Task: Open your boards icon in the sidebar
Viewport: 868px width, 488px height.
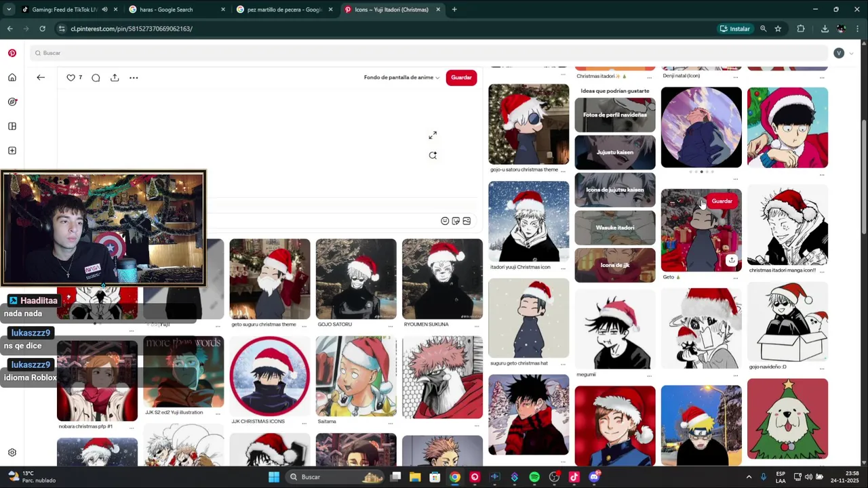Action: pos(12,126)
